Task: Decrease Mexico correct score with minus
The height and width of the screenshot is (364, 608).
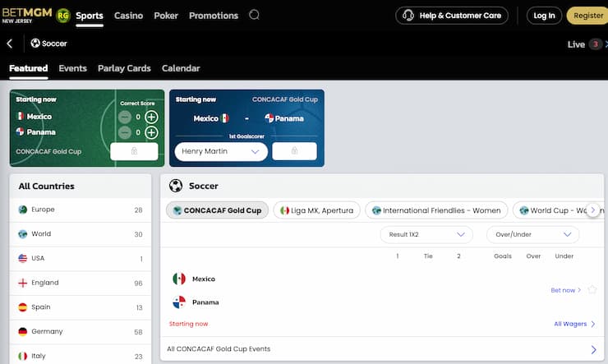Action: click(x=124, y=117)
